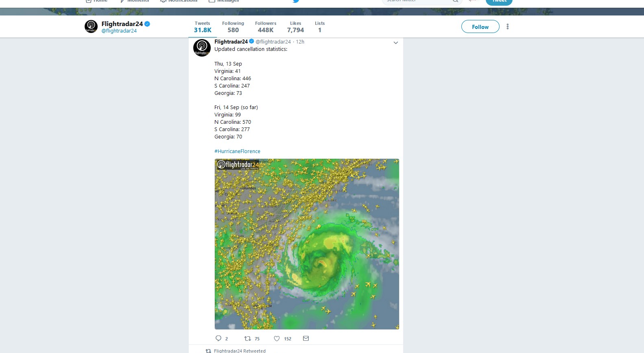The width and height of the screenshot is (644, 353).
Task: Open the hurricane radar map image
Action: (307, 244)
